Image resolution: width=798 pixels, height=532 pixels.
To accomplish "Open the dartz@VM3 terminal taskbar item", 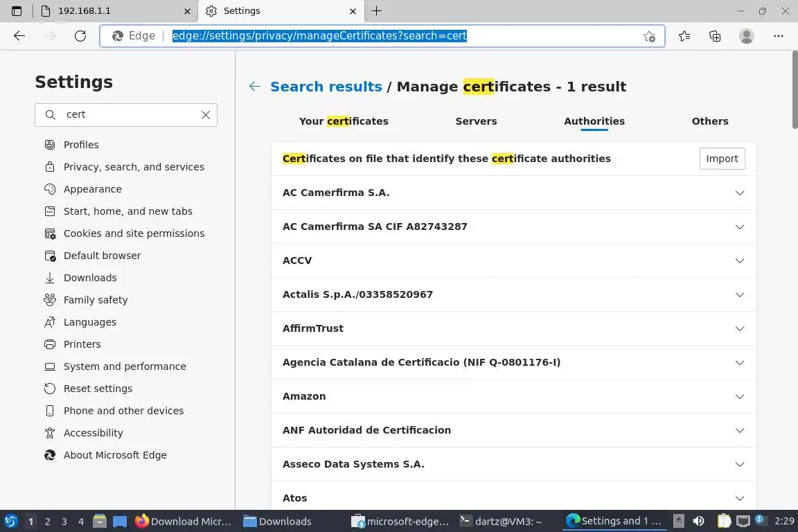I will click(x=500, y=521).
